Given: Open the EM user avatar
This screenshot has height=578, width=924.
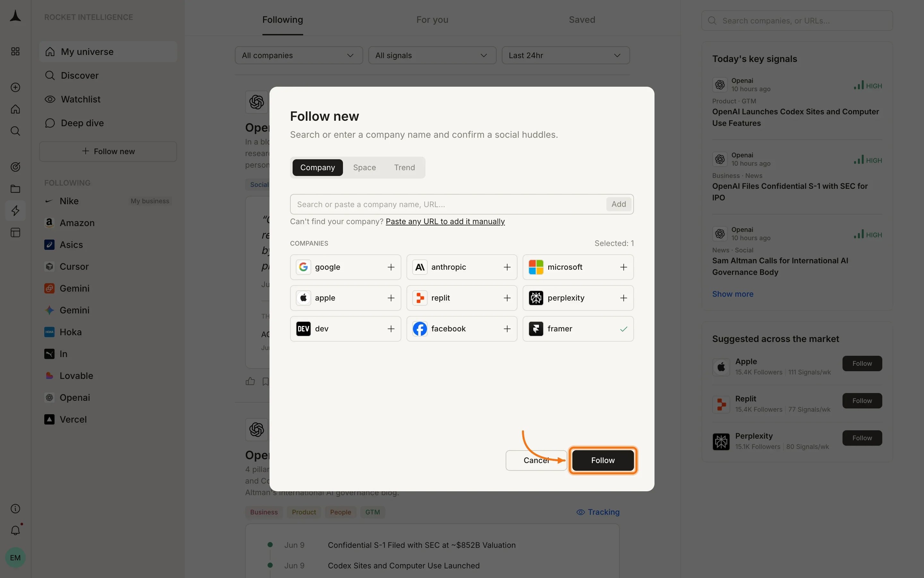Looking at the screenshot, I should coord(15,557).
